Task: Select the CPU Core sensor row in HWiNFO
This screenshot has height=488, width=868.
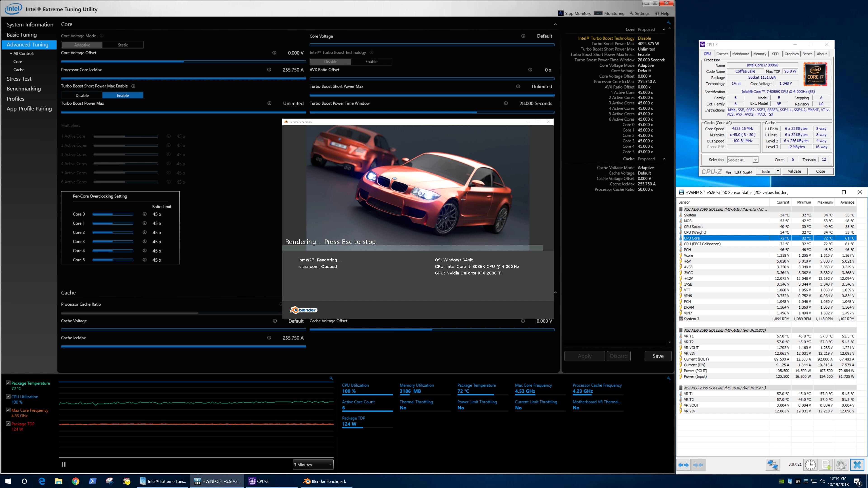Action: (x=767, y=238)
